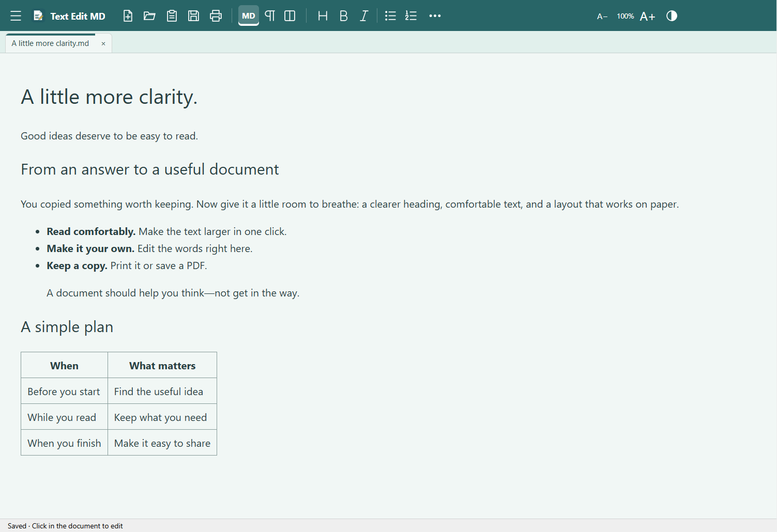This screenshot has height=532, width=777.
Task: Click paragraph starting You copied something worth keeping
Action: [x=349, y=204]
